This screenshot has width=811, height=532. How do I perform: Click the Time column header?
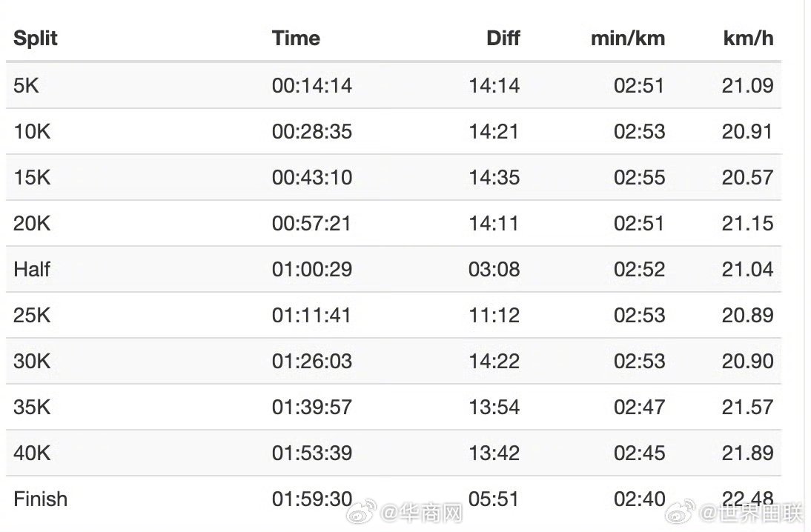296,39
